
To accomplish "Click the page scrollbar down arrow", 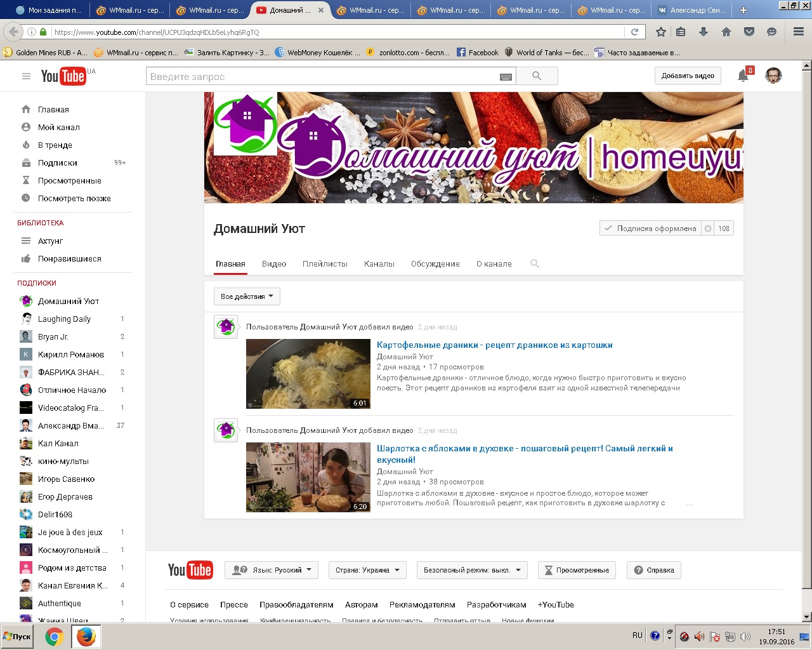I will point(806,617).
